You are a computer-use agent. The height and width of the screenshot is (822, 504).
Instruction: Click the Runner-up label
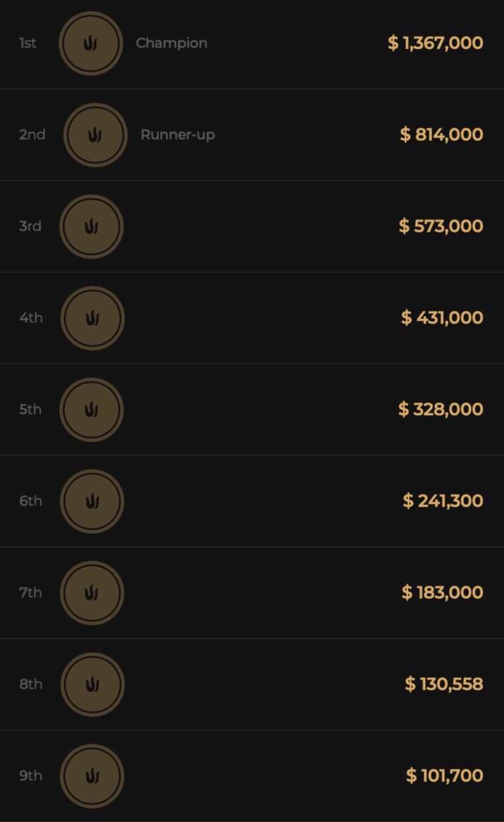tap(177, 134)
